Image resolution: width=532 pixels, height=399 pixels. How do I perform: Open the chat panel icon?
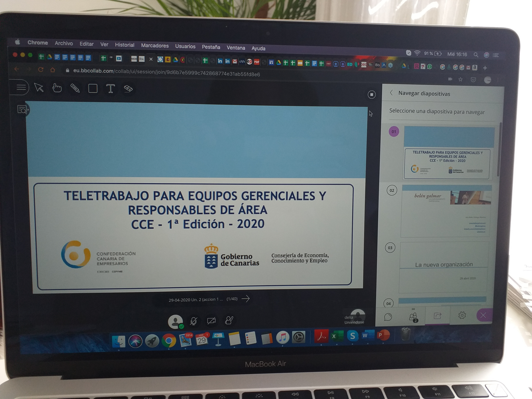(388, 317)
